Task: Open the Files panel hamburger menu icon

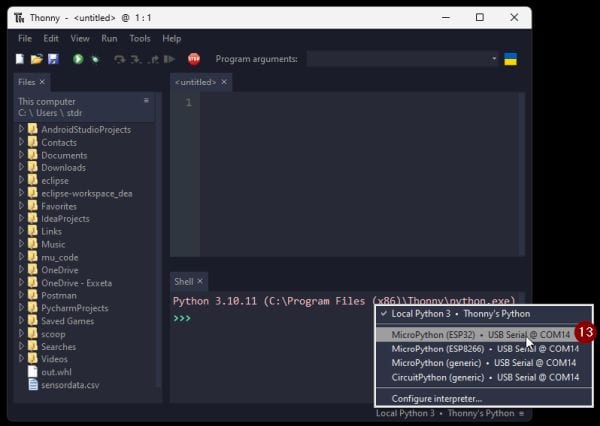Action: (x=146, y=101)
